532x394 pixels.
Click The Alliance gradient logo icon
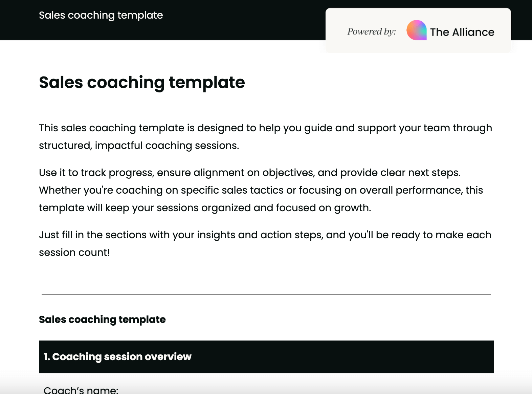(x=416, y=30)
